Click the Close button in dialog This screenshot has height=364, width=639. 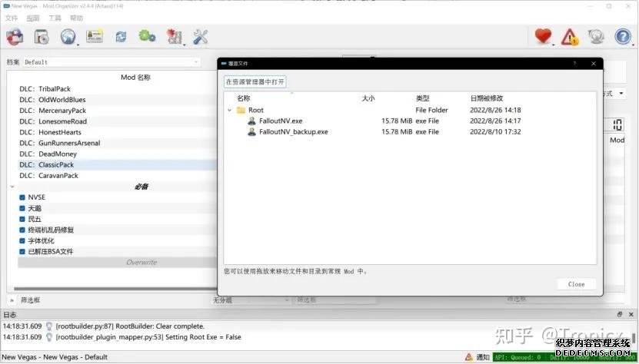pyautogui.click(x=576, y=284)
